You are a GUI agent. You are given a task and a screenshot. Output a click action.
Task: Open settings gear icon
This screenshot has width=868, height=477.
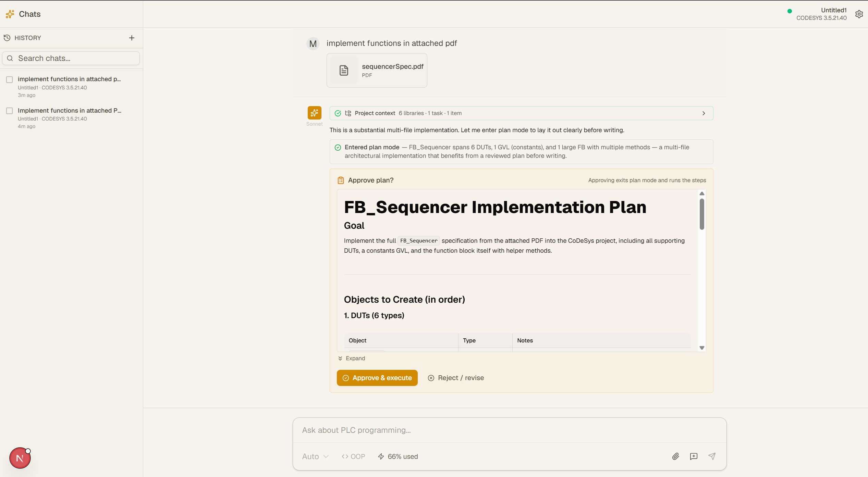[x=859, y=14]
